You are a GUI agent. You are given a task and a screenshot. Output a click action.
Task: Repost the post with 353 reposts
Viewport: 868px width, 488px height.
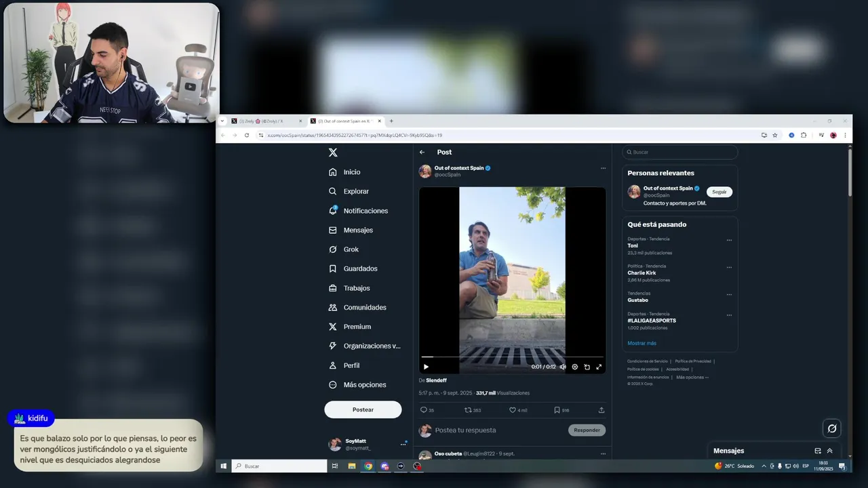(x=473, y=410)
